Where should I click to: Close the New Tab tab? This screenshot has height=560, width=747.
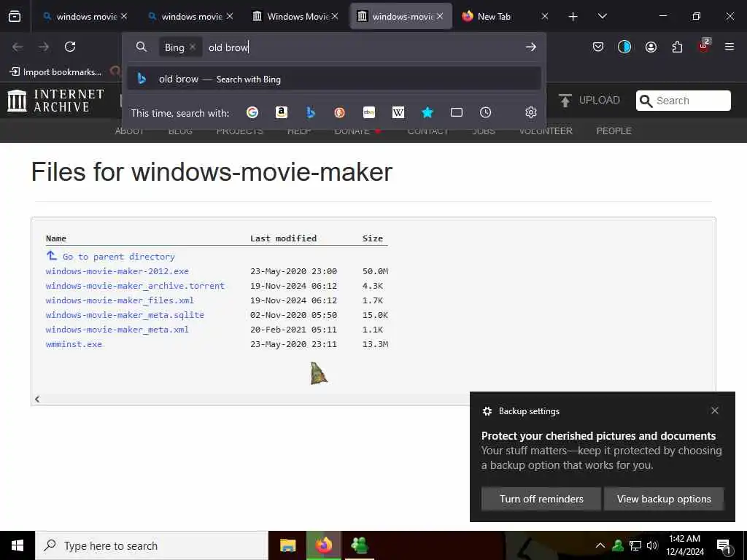coord(545,16)
